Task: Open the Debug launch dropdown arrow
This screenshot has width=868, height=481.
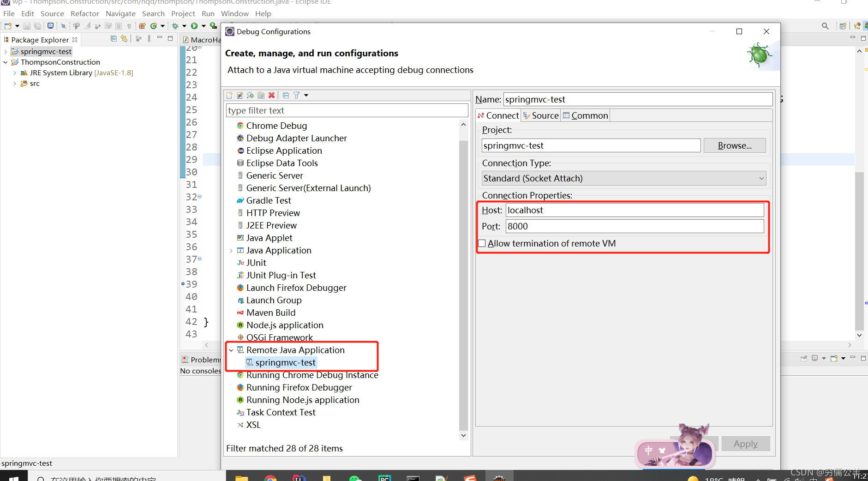Action: (x=184, y=26)
